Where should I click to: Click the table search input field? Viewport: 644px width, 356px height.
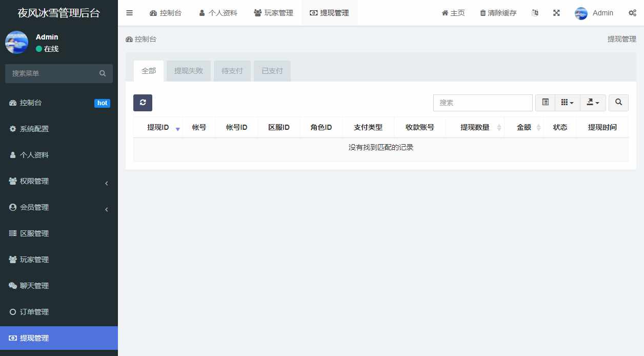coord(482,103)
